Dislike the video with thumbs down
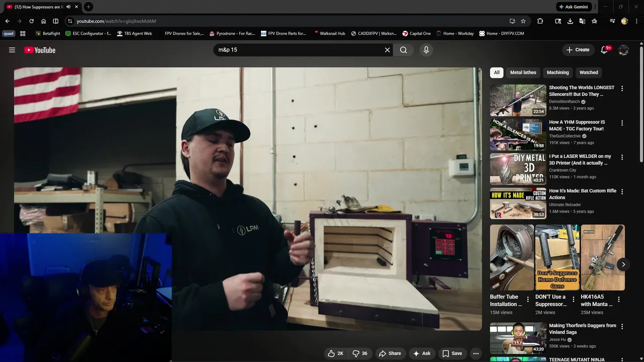644x362 pixels. pyautogui.click(x=360, y=353)
